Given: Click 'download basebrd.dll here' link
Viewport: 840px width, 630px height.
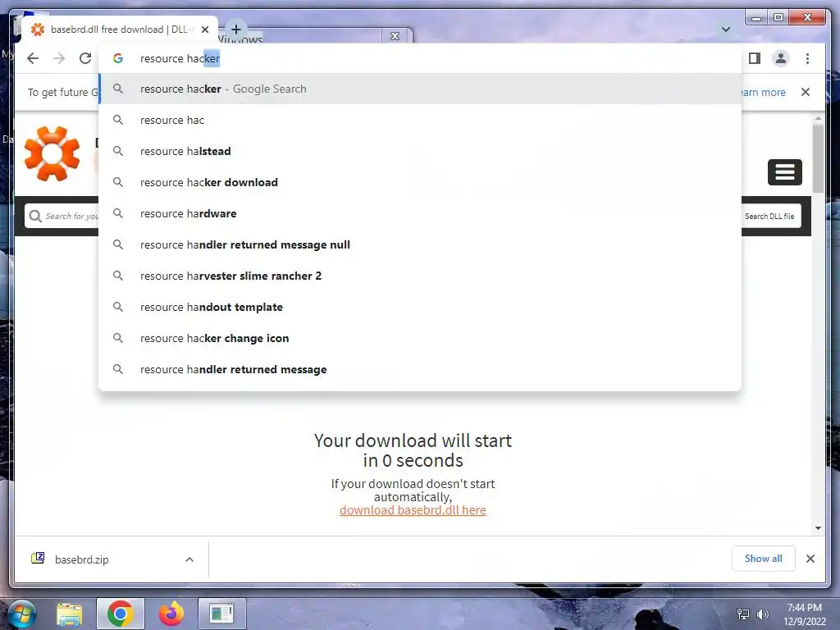Looking at the screenshot, I should click(x=413, y=510).
